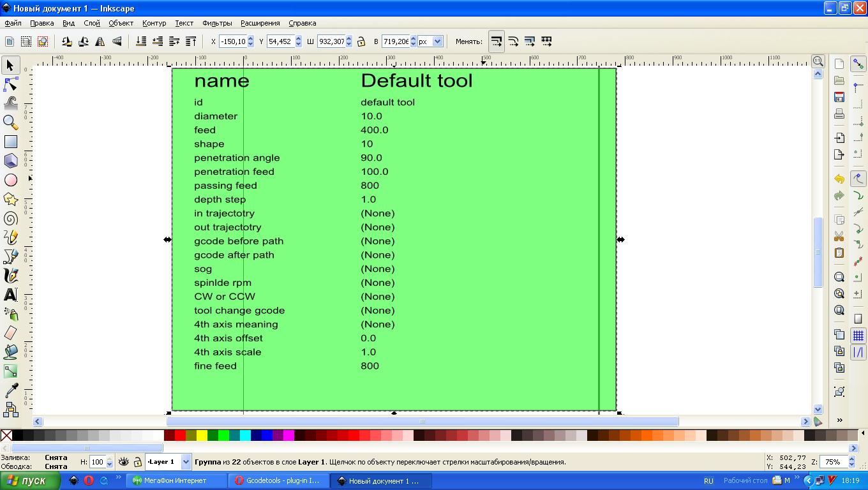Activate the Text tool
868x490 pixels.
(x=10, y=295)
